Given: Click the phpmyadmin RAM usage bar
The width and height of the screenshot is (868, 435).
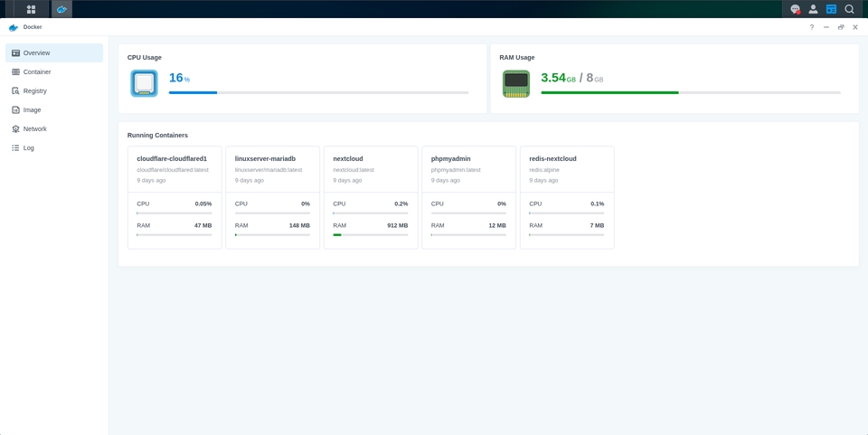Looking at the screenshot, I should coord(468,234).
